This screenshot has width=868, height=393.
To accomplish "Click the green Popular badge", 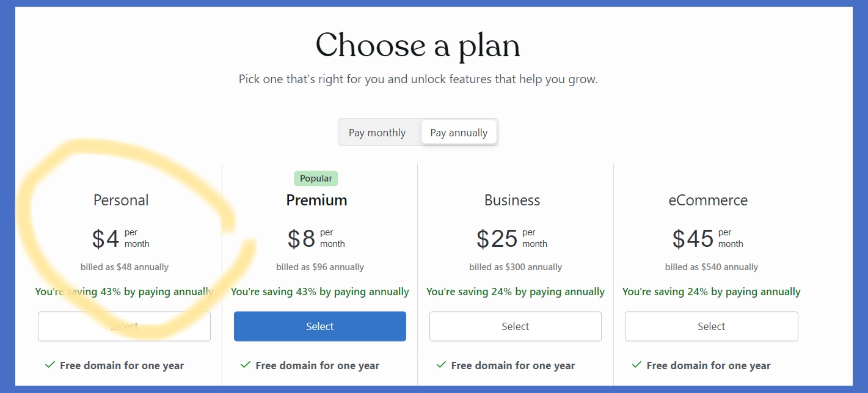I will (x=316, y=178).
